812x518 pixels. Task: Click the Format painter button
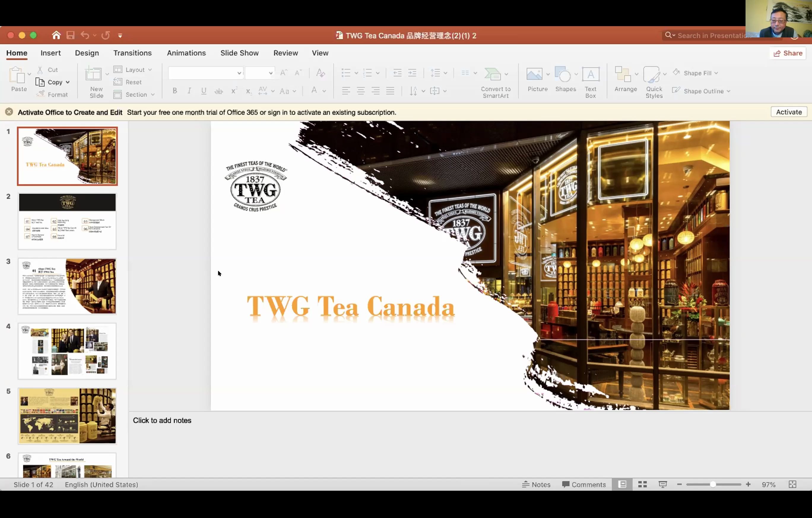52,94
